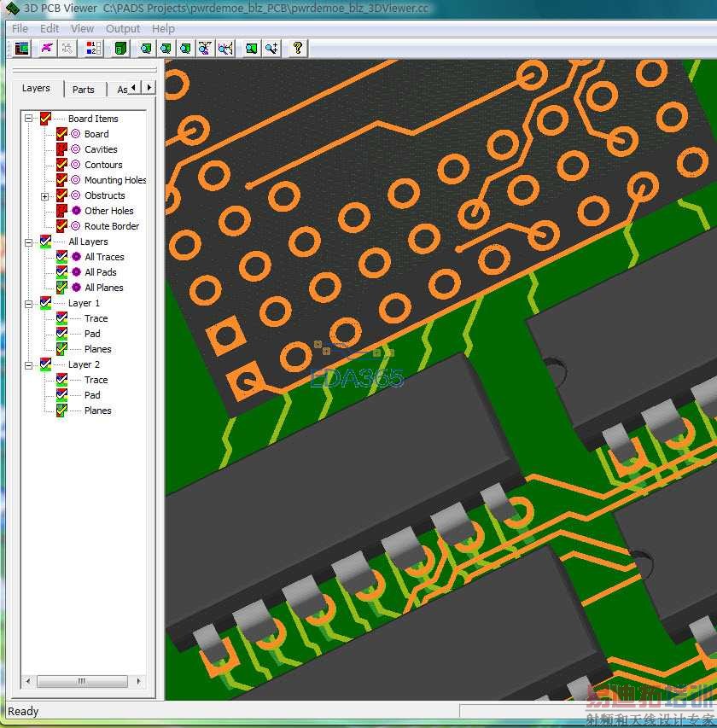
Task: Collapse the Layer 2 tree node
Action: tap(29, 364)
